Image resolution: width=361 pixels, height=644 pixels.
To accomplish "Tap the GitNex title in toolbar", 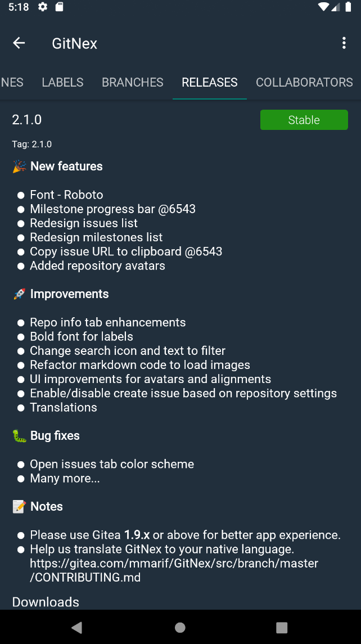I will pyautogui.click(x=75, y=43).
